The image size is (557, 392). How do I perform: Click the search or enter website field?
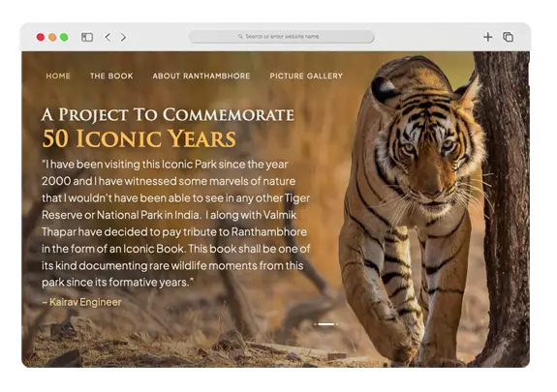[x=281, y=37]
